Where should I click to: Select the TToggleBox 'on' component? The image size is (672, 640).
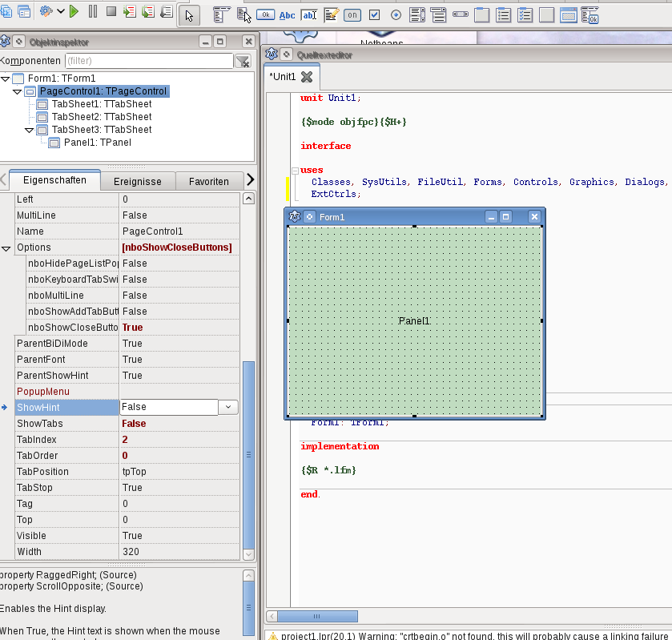(352, 14)
